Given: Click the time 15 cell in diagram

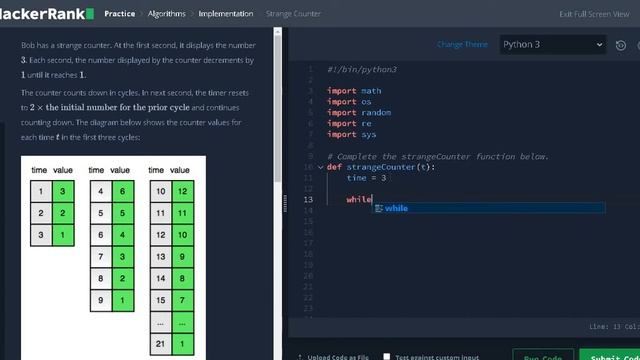Looking at the screenshot, I should (x=160, y=300).
